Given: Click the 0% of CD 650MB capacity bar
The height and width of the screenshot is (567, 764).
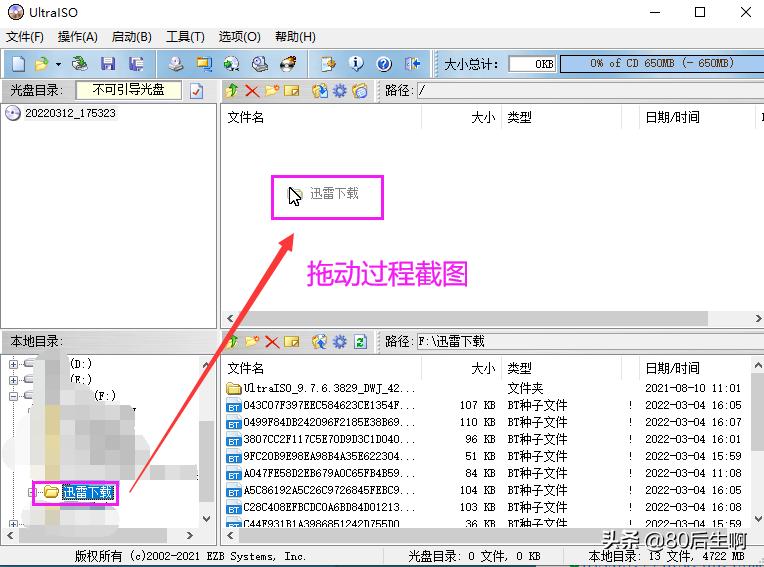Looking at the screenshot, I should (662, 63).
